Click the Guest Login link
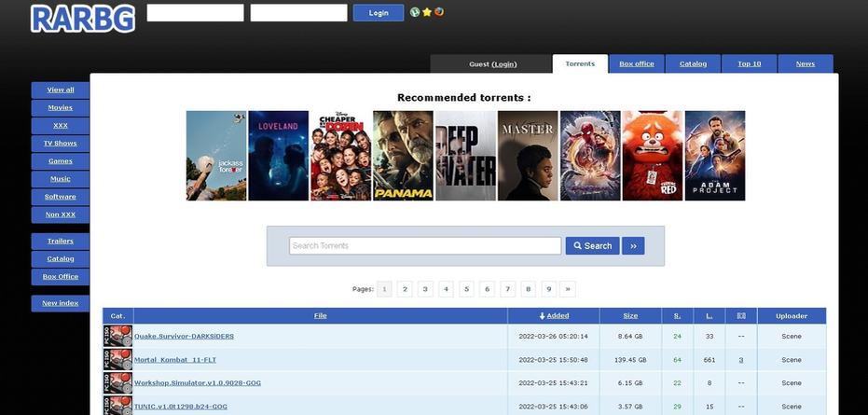This screenshot has height=415, width=868. [504, 64]
